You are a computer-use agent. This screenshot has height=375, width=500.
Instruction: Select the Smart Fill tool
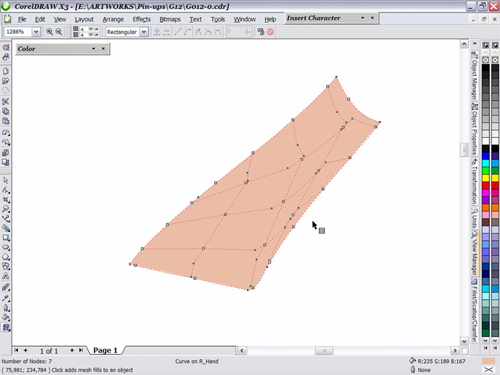(6, 228)
